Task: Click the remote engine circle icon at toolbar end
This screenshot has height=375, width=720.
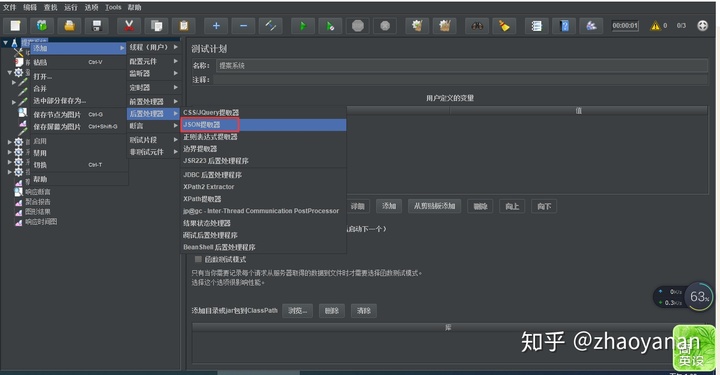Action: [702, 26]
